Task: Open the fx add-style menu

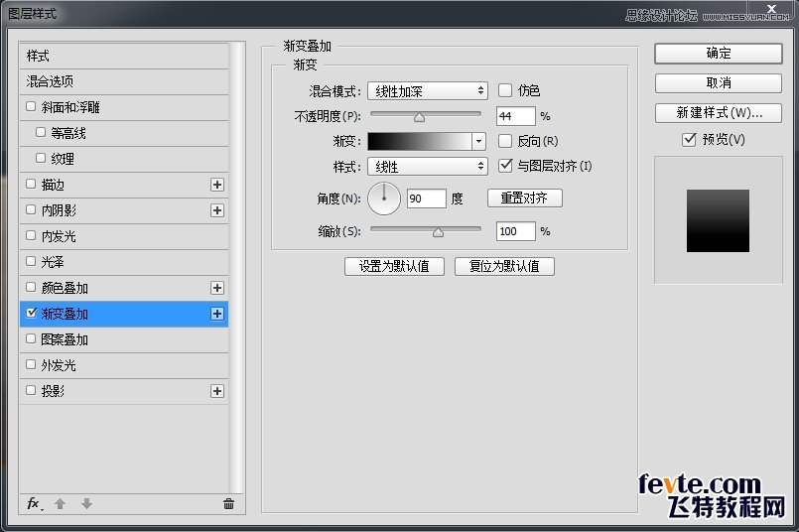Action: [35, 504]
